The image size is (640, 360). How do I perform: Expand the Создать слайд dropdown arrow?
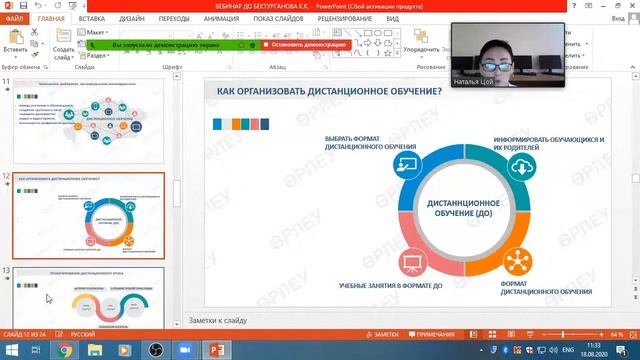click(x=73, y=58)
